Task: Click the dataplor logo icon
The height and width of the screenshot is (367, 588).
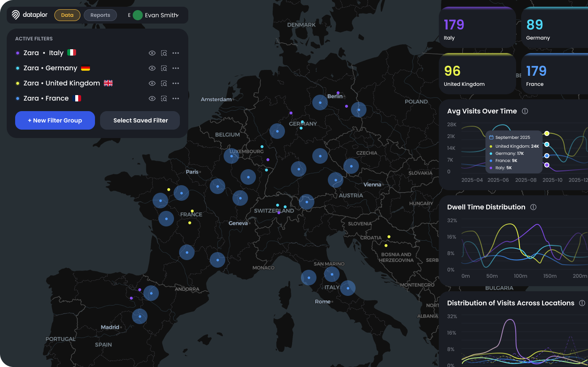Action: point(16,15)
